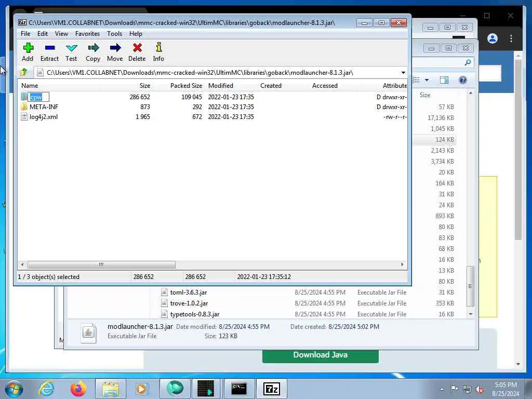532x399 pixels.
Task: Click the Explorer help icon
Action: coord(462,80)
